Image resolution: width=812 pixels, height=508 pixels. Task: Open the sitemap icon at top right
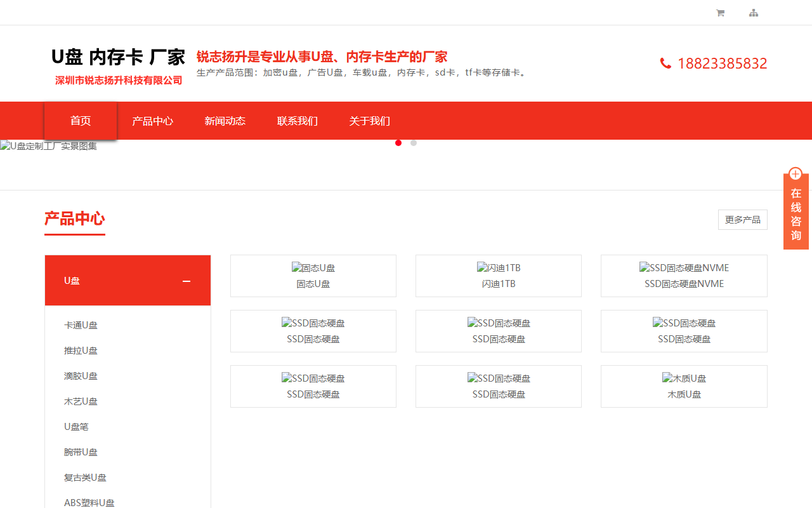[754, 13]
